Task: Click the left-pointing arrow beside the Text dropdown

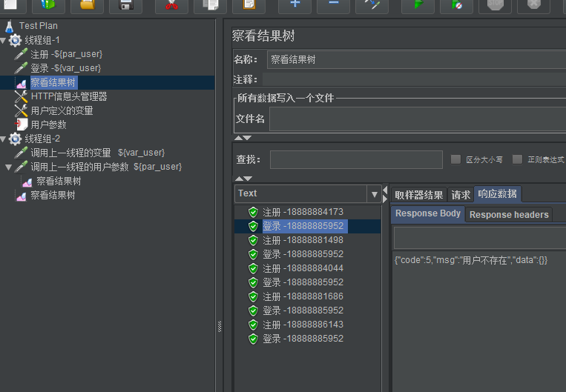Action: (385, 190)
